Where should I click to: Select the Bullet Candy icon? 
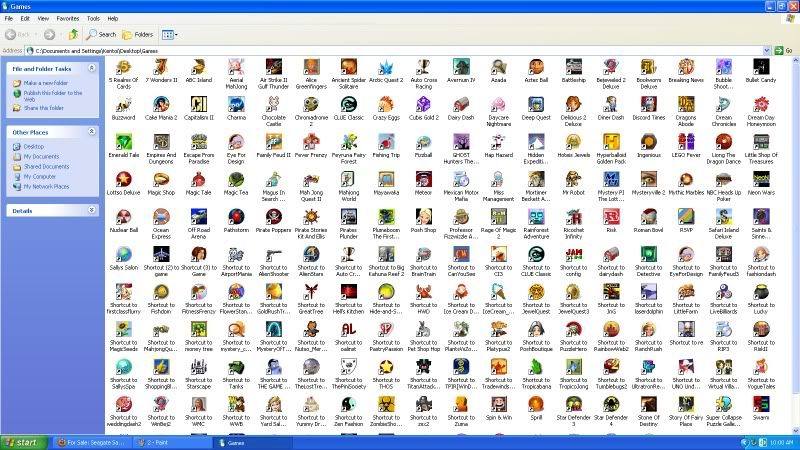(x=761, y=67)
